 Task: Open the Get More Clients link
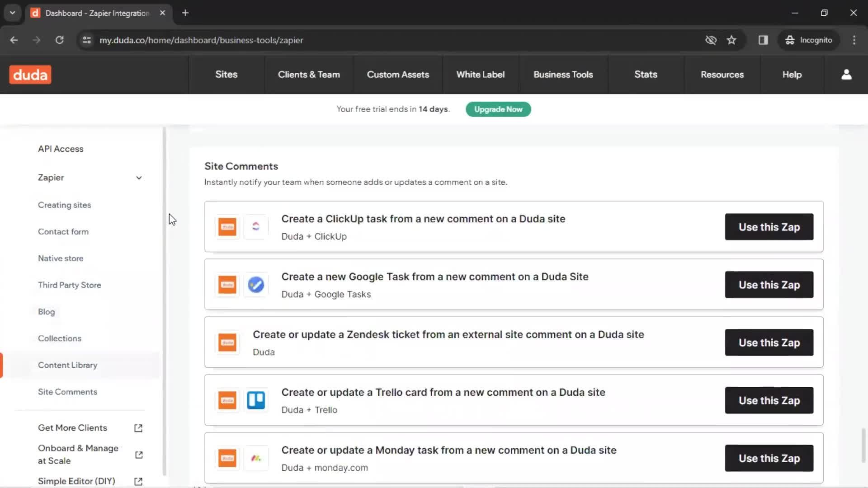tap(72, 427)
